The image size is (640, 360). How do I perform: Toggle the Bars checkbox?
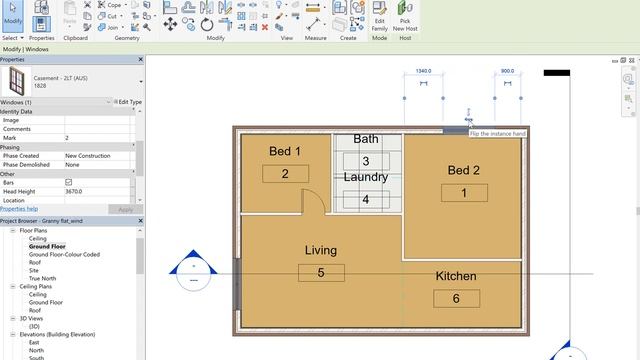(x=68, y=182)
